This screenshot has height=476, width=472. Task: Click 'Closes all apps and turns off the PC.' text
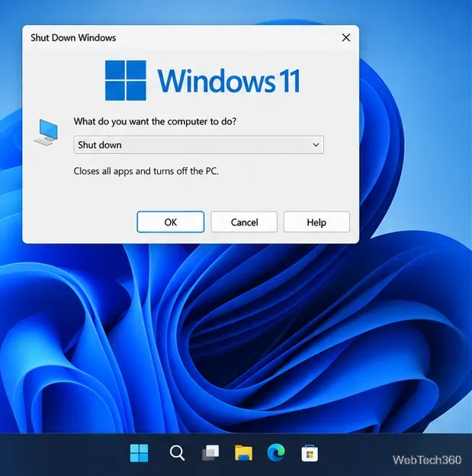coord(146,171)
